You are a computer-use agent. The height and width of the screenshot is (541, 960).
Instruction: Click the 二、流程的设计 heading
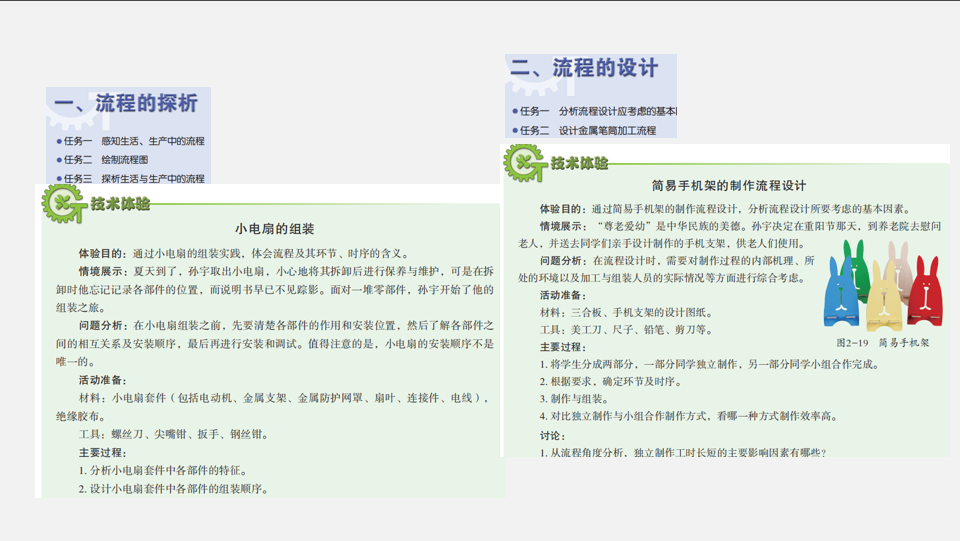click(585, 69)
